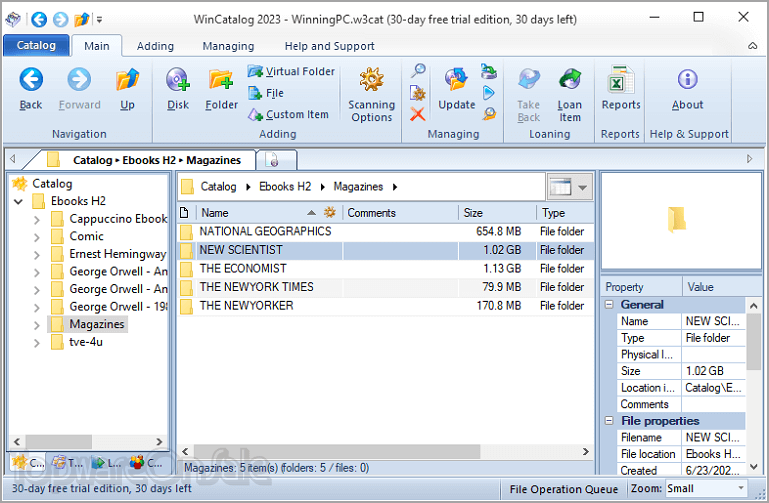Open the quick access toolbar customize dropdown
Viewport: 769px width, 503px height.
pyautogui.click(x=99, y=20)
